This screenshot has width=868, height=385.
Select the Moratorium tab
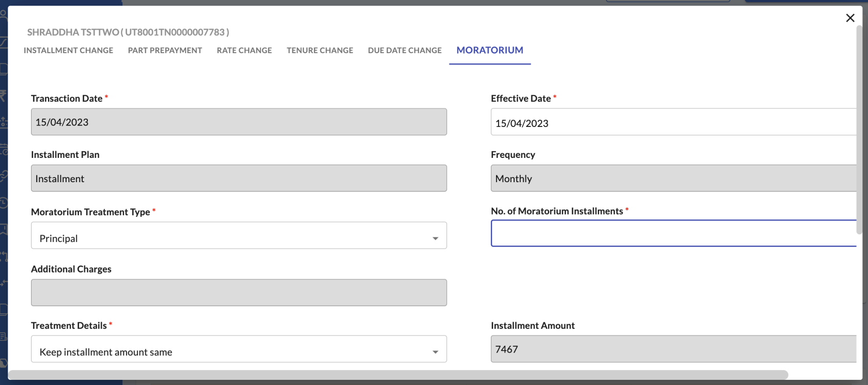(x=490, y=50)
